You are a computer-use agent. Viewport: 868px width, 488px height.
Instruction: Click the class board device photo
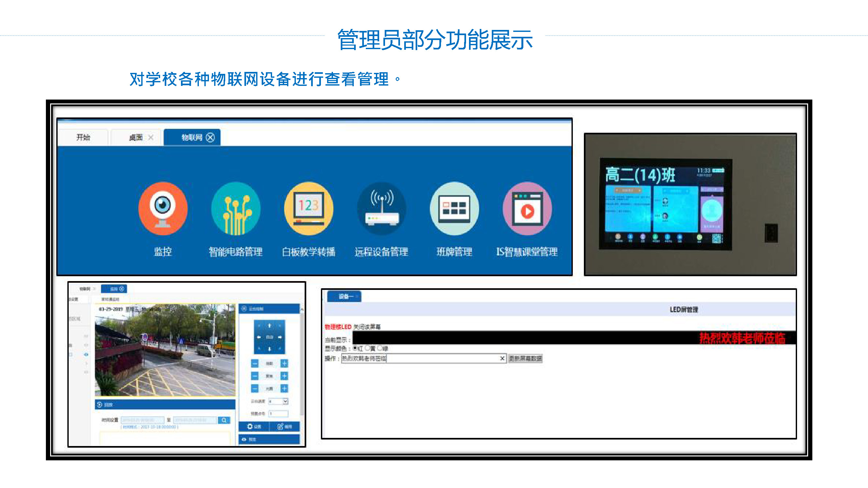(x=690, y=204)
